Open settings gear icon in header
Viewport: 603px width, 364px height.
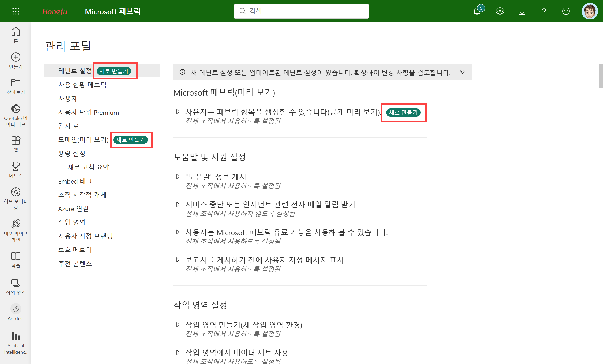(500, 11)
